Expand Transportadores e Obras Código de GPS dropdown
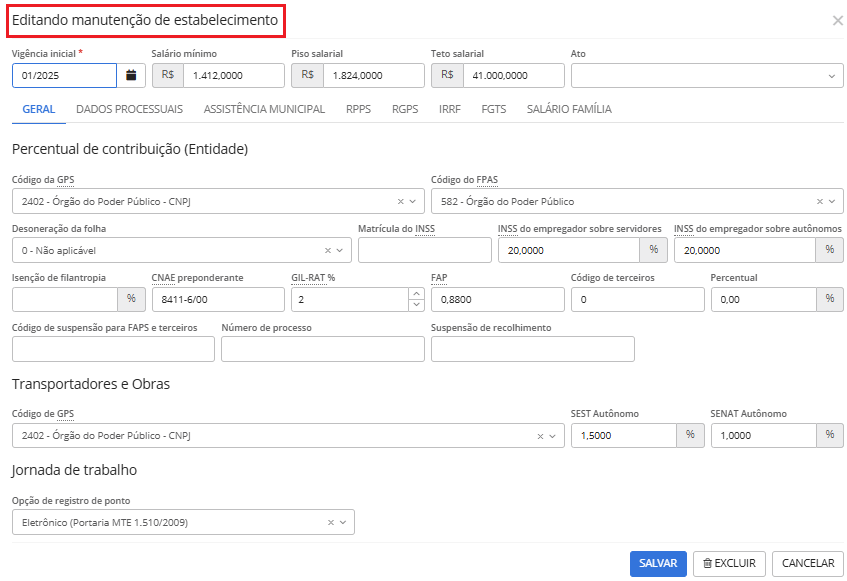847x581 pixels. (552, 436)
